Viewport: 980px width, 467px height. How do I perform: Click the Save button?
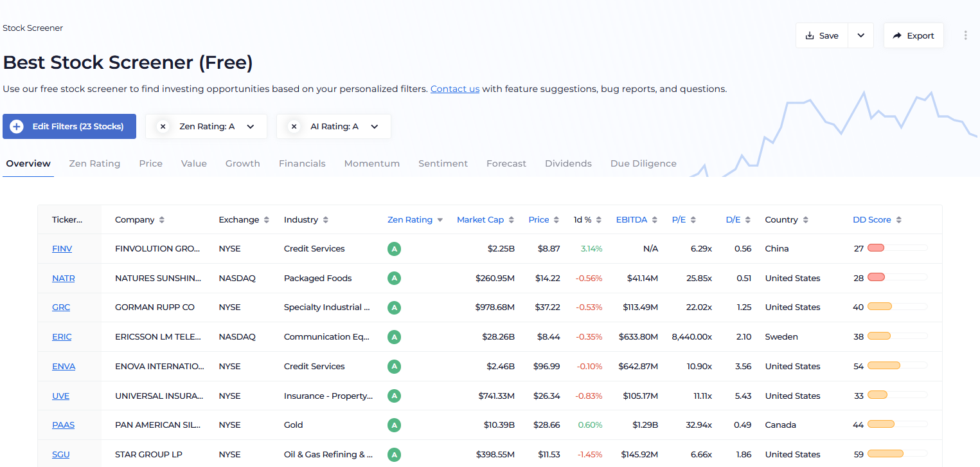pyautogui.click(x=822, y=35)
